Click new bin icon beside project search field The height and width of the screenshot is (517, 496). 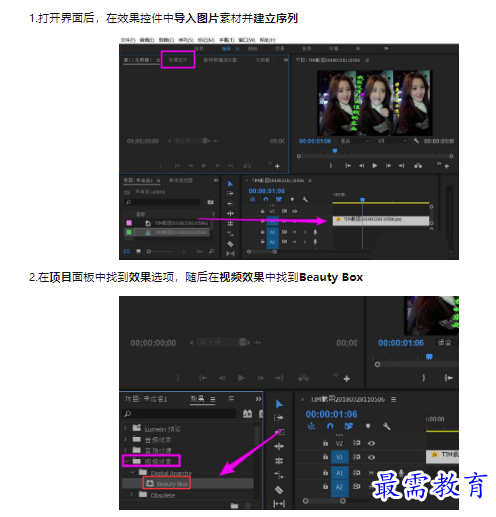point(210,202)
